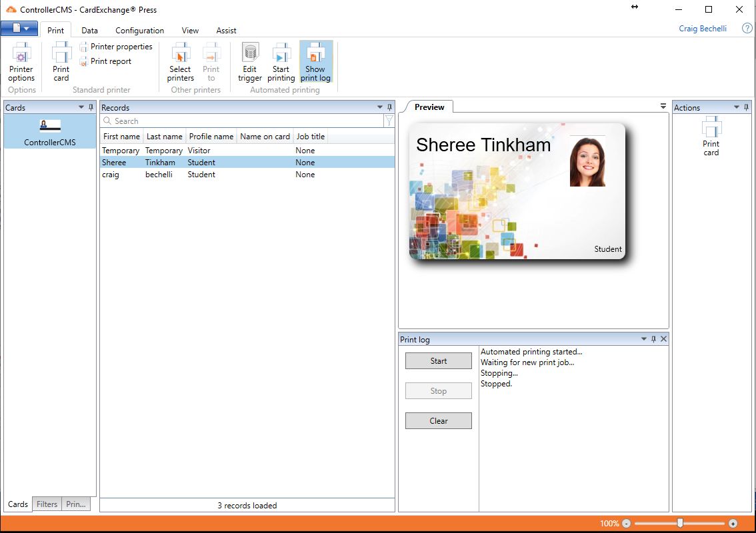Screen dimensions: 756x533
Task: Click Start printing in the ribbon
Action: coord(281,62)
